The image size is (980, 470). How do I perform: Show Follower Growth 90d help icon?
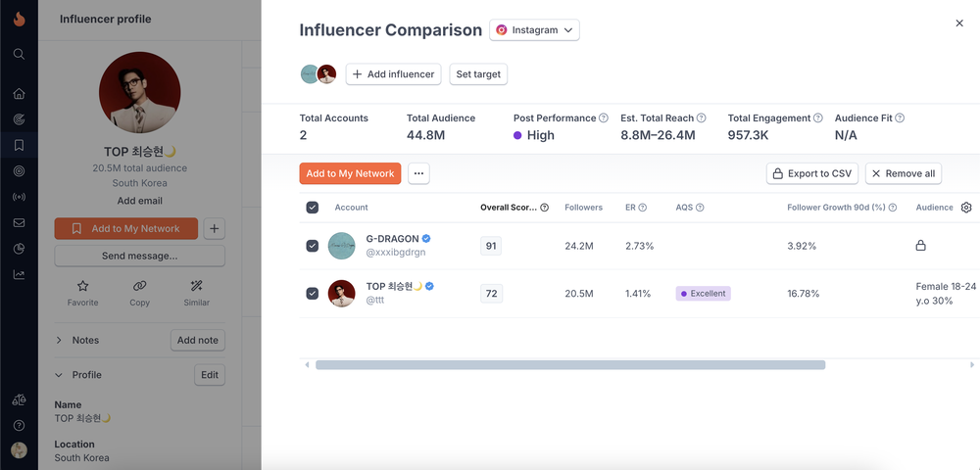(x=893, y=208)
